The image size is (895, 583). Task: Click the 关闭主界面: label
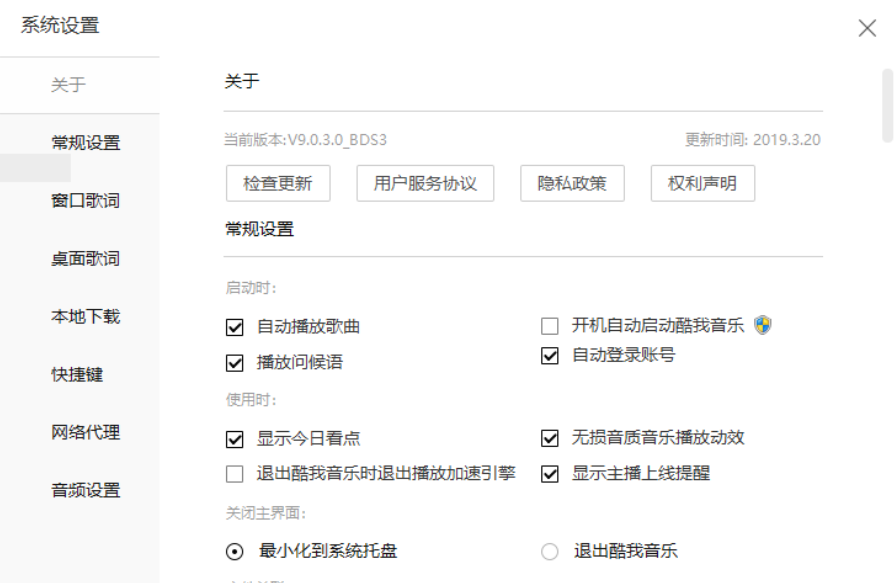pos(266,513)
